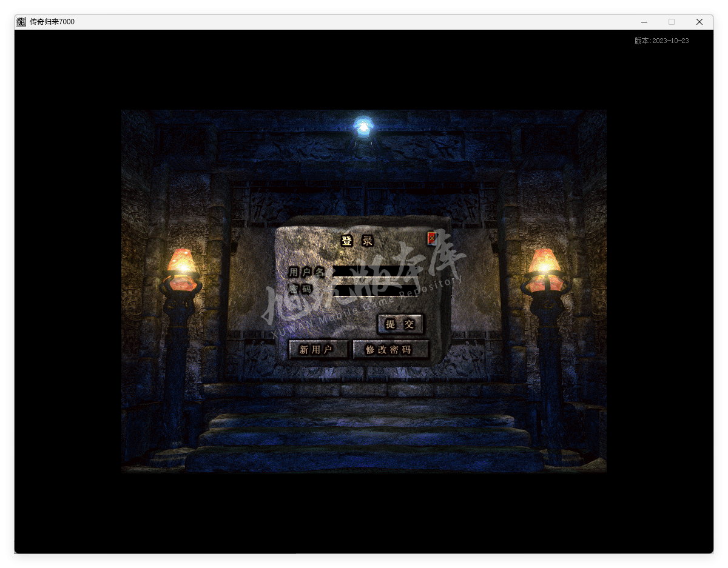Click the left flaming torch lamp
This screenshot has height=568, width=728.
(x=181, y=269)
